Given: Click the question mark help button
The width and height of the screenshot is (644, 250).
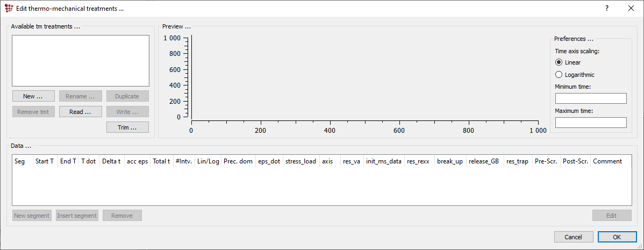Looking at the screenshot, I should point(606,9).
